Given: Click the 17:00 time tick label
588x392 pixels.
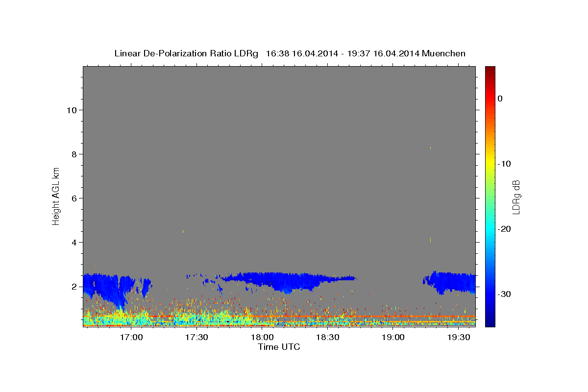Looking at the screenshot, I should tap(131, 338).
